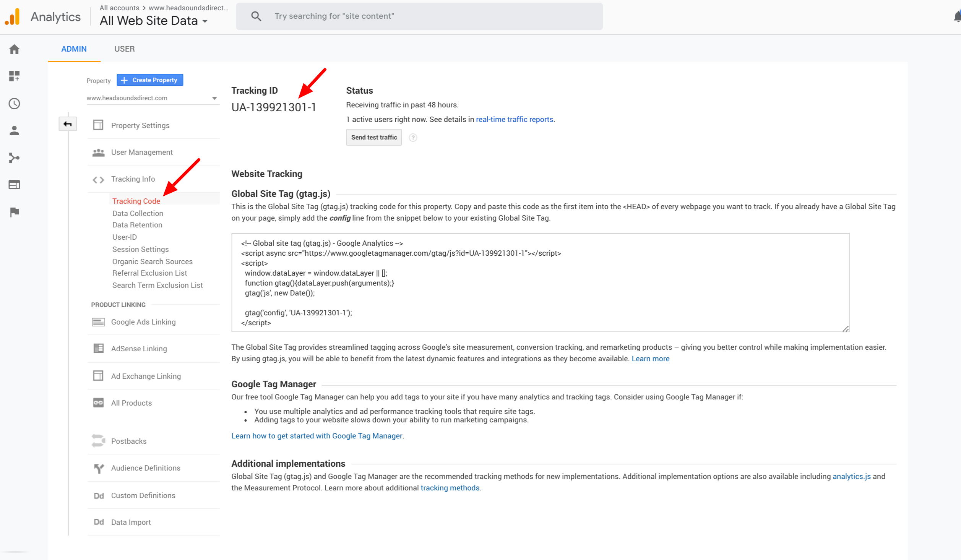Open the real-time traffic reports link
961x560 pixels.
point(515,119)
